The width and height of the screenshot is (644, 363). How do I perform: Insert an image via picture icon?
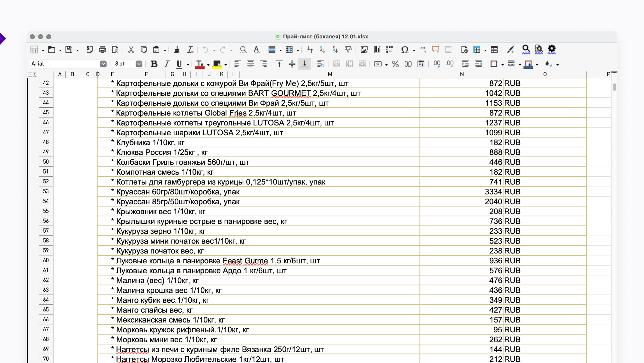[x=364, y=49]
